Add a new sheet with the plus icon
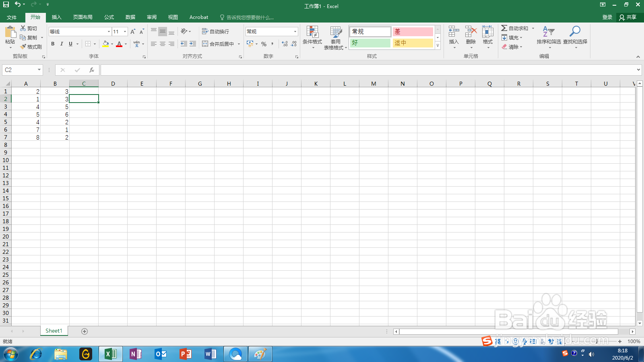This screenshot has width=644, height=362. [x=85, y=331]
